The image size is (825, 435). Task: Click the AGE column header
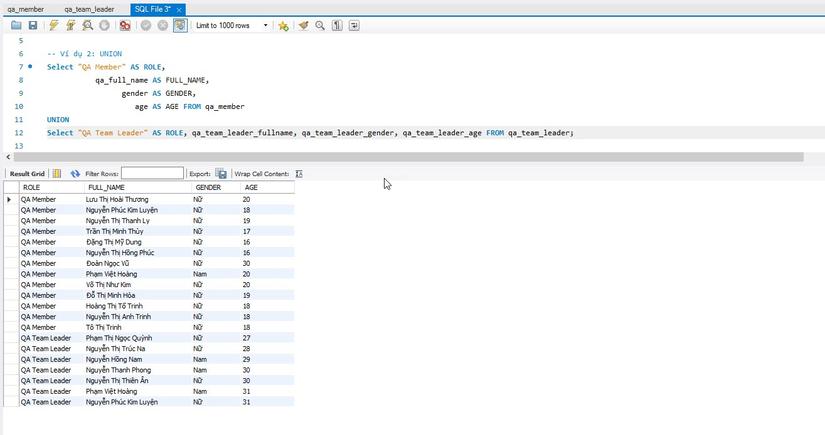coord(251,187)
